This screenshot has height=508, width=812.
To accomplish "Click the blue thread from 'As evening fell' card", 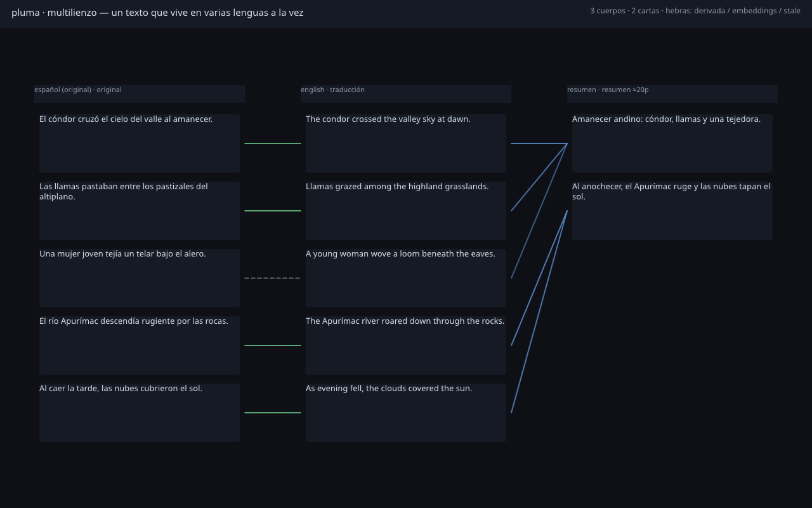I will 539,312.
